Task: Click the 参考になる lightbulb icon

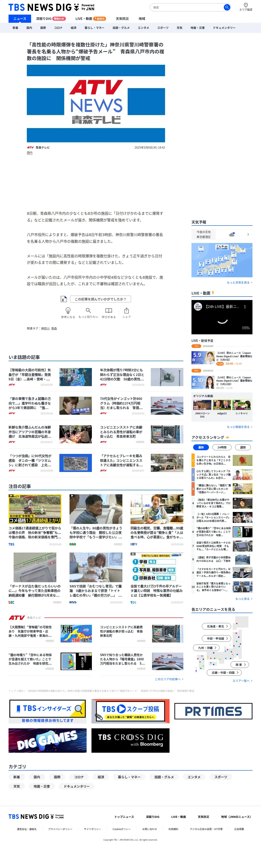Action: point(68,310)
